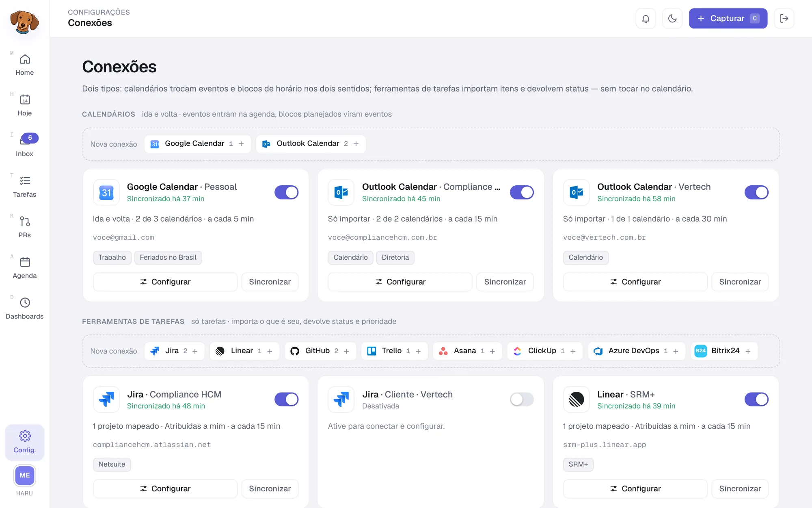The image size is (812, 508).
Task: Click the logout arrow icon
Action: (784, 18)
